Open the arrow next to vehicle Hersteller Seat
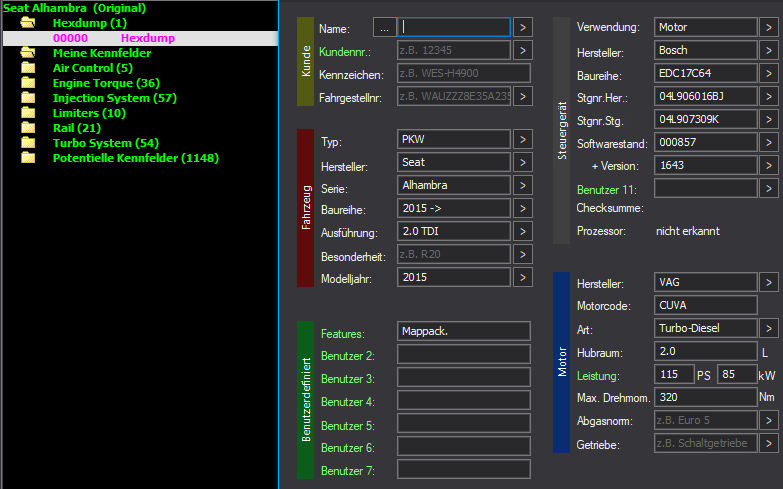The image size is (783, 489). 523,162
